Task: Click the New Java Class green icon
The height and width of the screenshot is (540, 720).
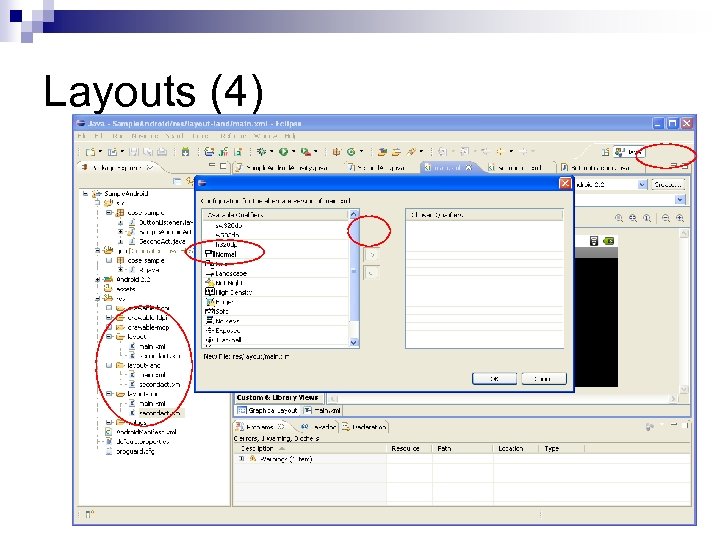Action: click(351, 152)
